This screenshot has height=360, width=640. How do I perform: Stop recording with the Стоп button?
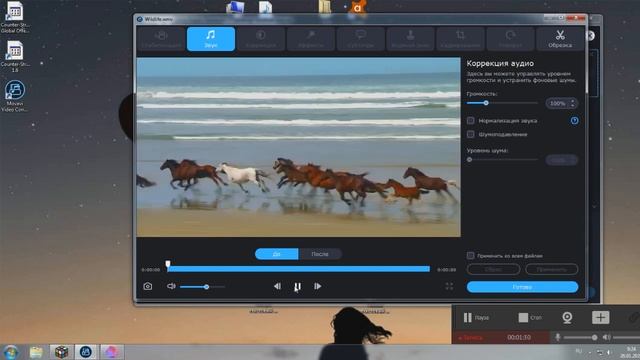pos(530,318)
